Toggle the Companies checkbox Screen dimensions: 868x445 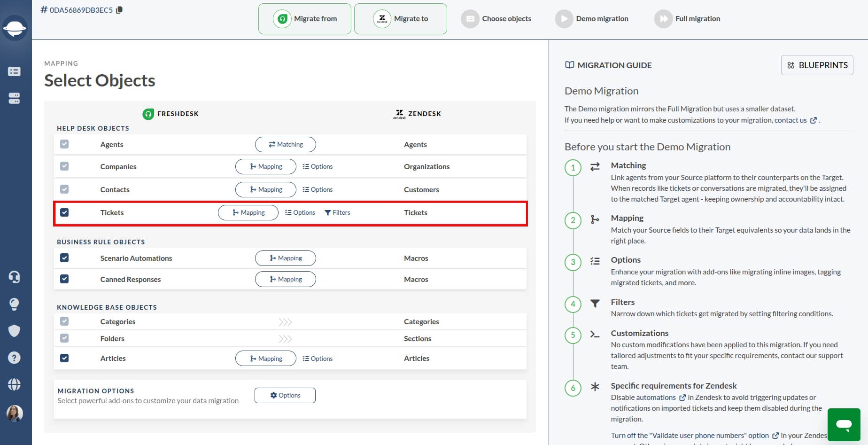[x=64, y=166]
